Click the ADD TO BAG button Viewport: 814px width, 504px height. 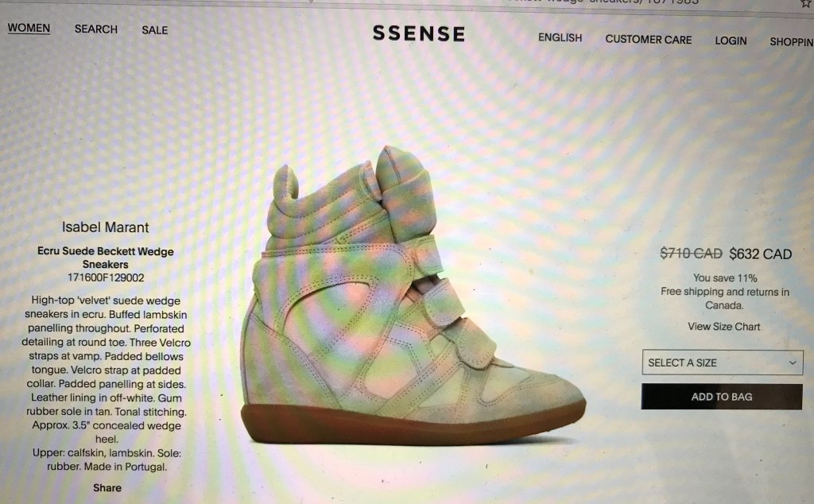coord(722,397)
